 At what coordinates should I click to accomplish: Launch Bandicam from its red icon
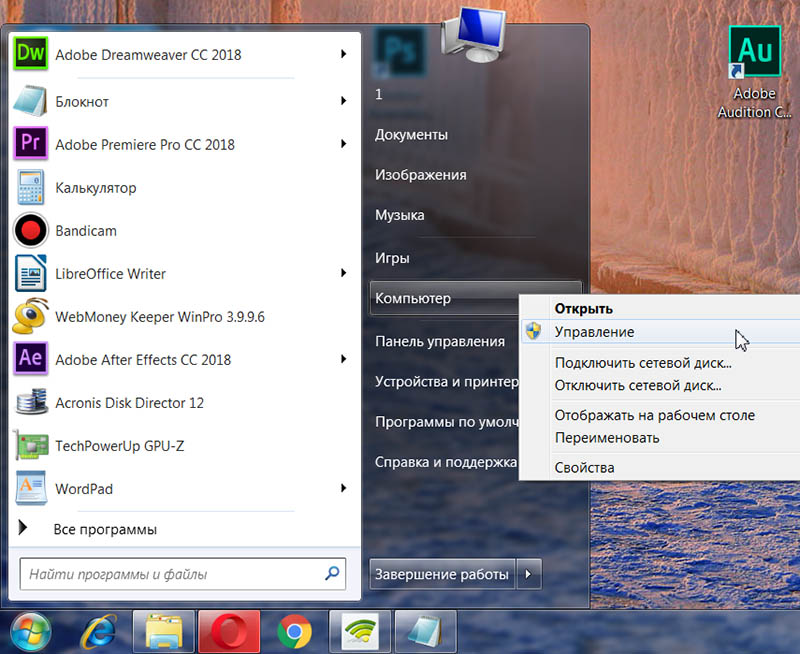pyautogui.click(x=31, y=231)
